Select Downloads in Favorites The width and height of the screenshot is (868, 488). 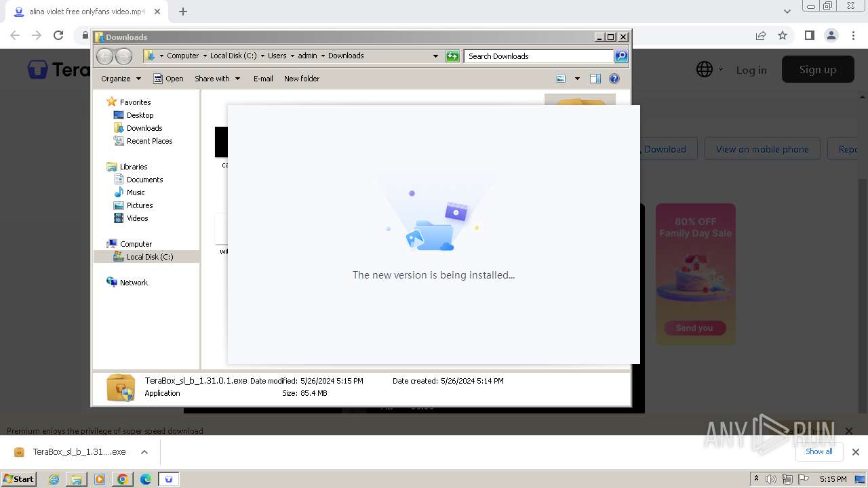[x=144, y=128]
